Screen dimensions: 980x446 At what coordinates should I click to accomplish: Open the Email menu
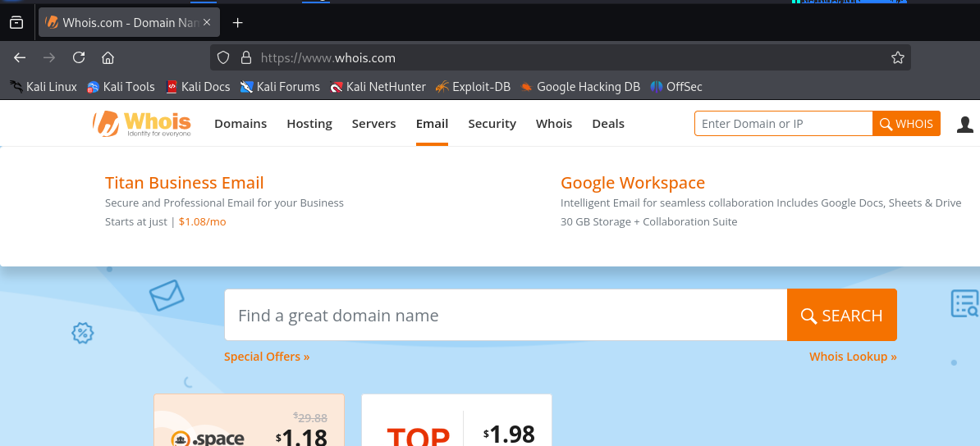[x=432, y=124]
